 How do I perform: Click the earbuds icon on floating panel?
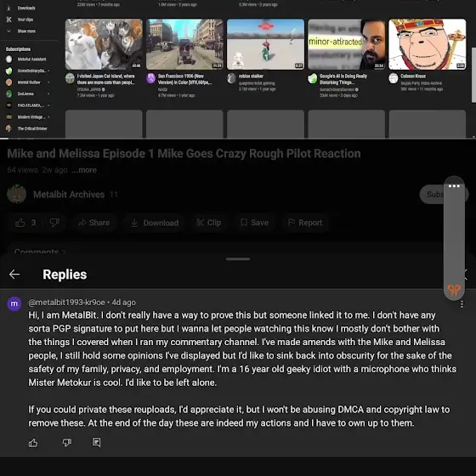point(454,290)
